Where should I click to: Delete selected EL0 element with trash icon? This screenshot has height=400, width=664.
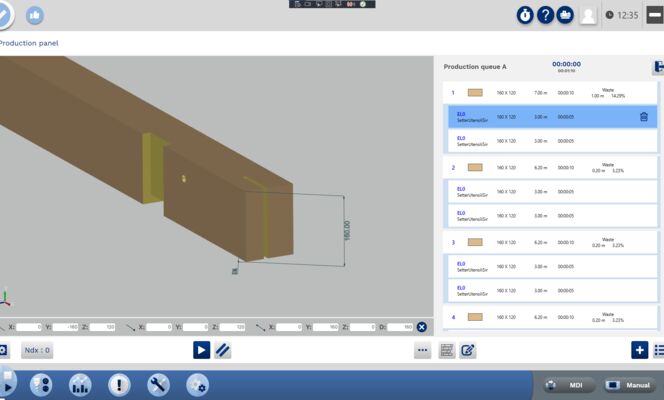point(644,117)
